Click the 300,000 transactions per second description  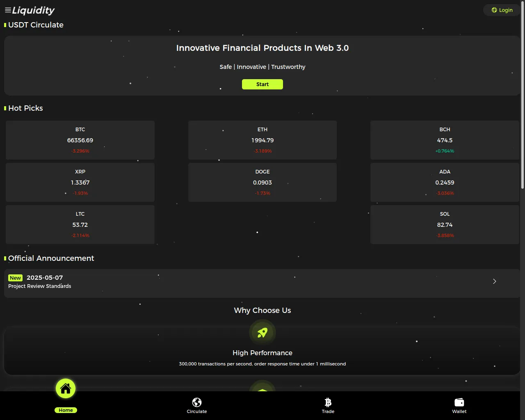pos(262,364)
